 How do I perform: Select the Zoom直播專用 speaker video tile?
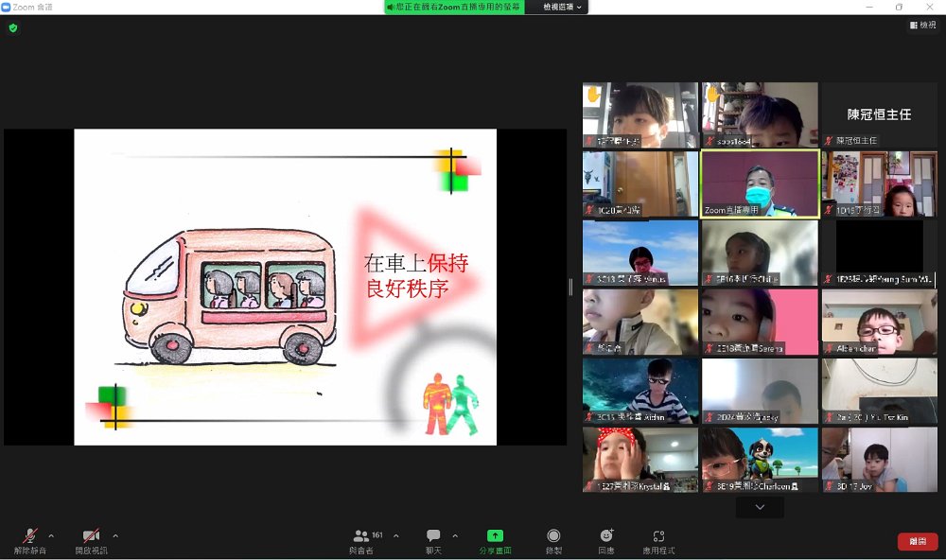[760, 184]
